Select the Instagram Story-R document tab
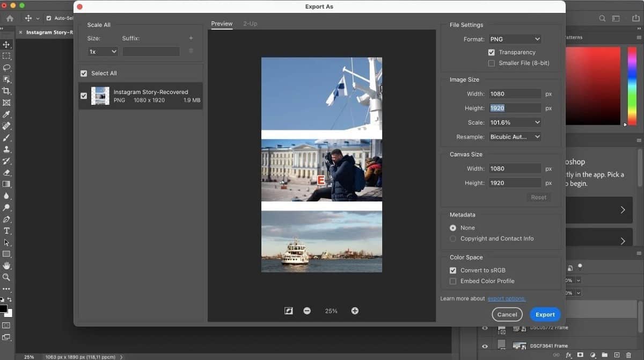The height and width of the screenshot is (360, 644). 48,32
